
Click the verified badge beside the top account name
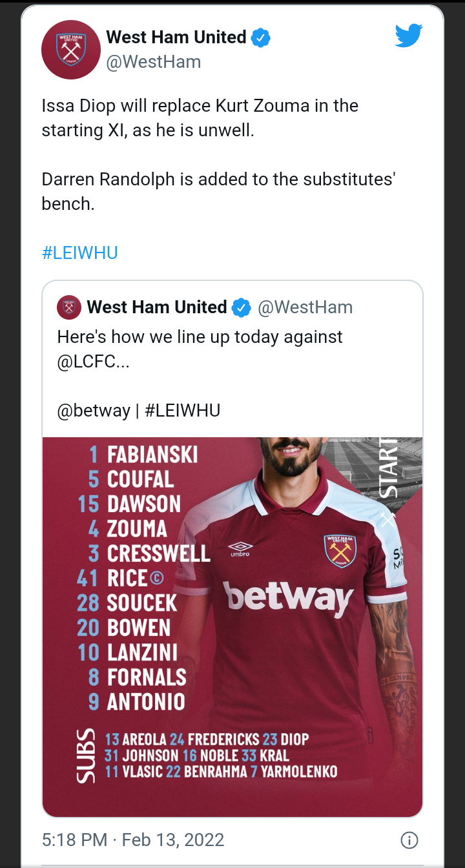pos(260,37)
